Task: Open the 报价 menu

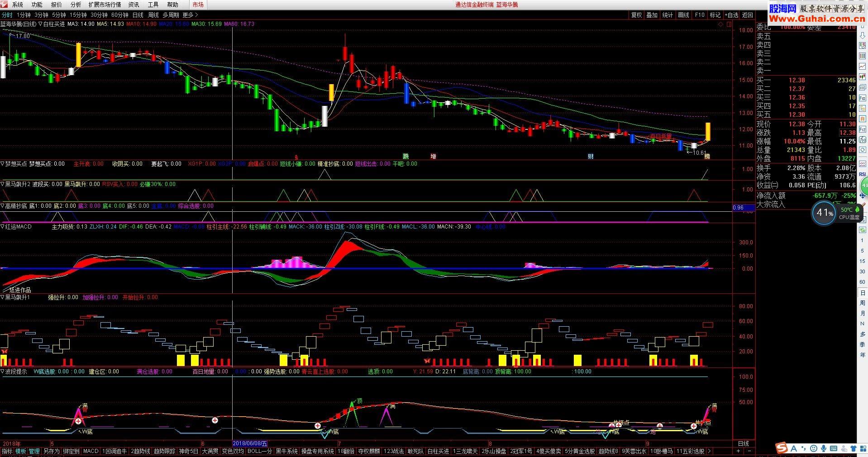Action: pyautogui.click(x=56, y=5)
